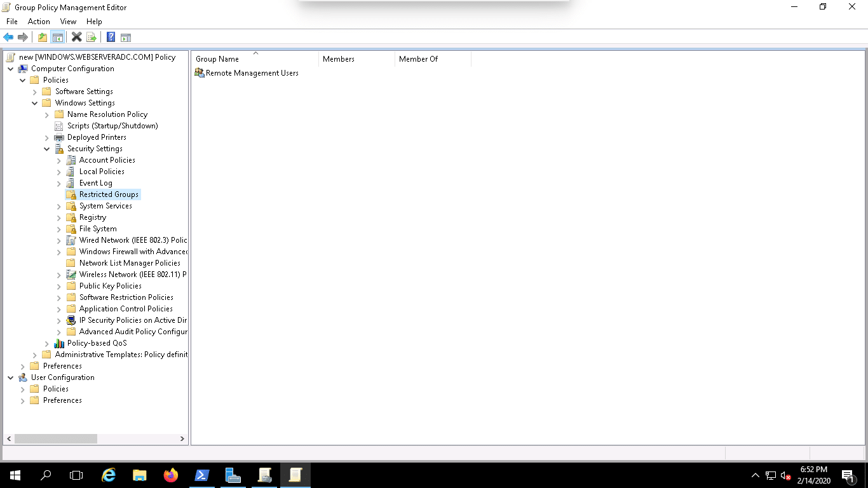Open the Action menu
This screenshot has height=488, width=868.
pyautogui.click(x=39, y=22)
